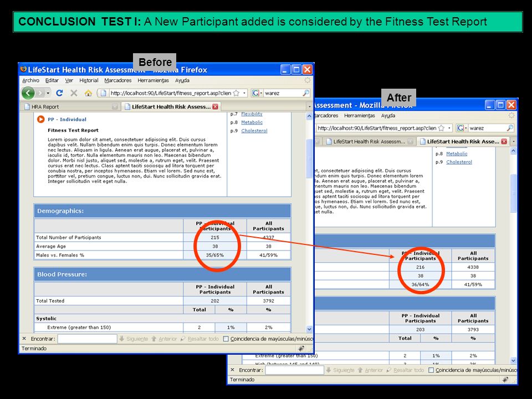Click scroll up arrow in Before window
This screenshot has width=532, height=399.
point(309,116)
